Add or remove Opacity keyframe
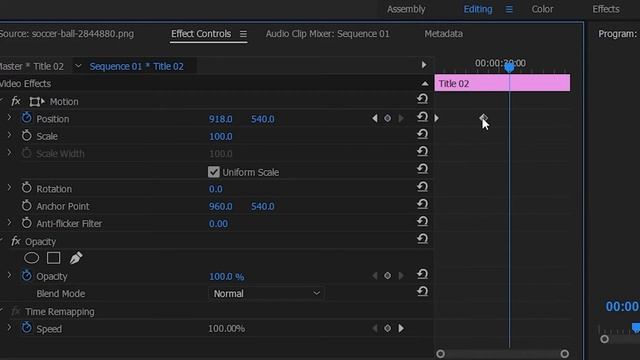This screenshot has width=640, height=360. coord(387,276)
